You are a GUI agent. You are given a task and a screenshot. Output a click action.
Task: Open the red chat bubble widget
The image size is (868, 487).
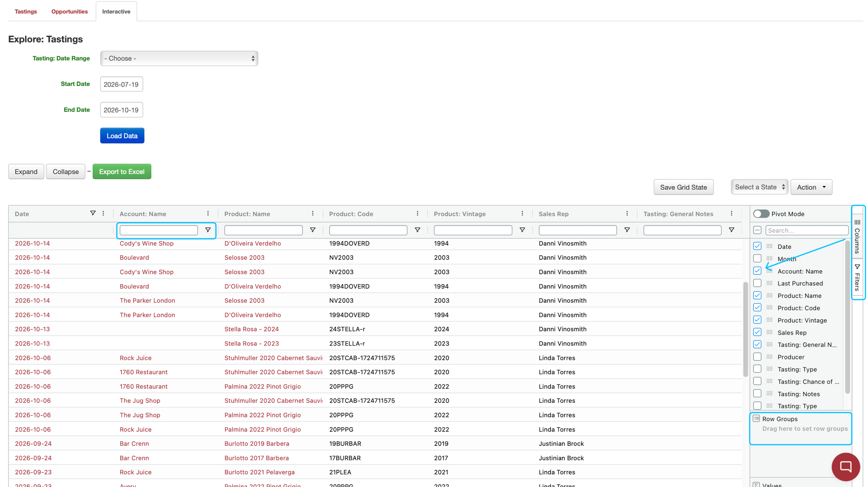tap(846, 467)
